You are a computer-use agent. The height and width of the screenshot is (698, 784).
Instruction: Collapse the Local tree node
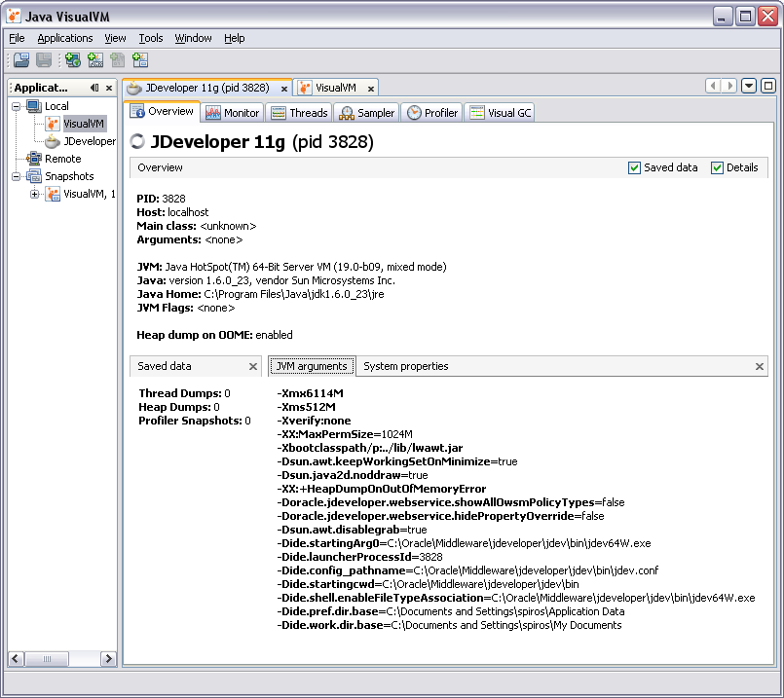[x=16, y=106]
